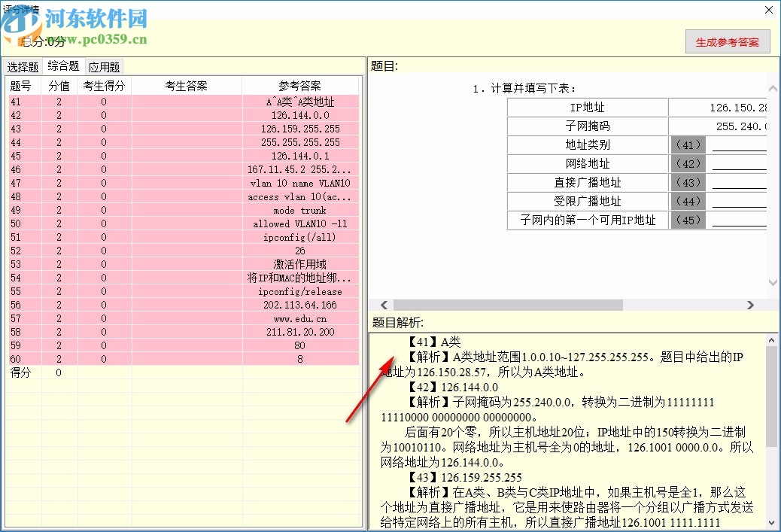The height and width of the screenshot is (532, 781).
Task: Click the 【42】126.144.0.0 line in analysis
Action: point(452,387)
